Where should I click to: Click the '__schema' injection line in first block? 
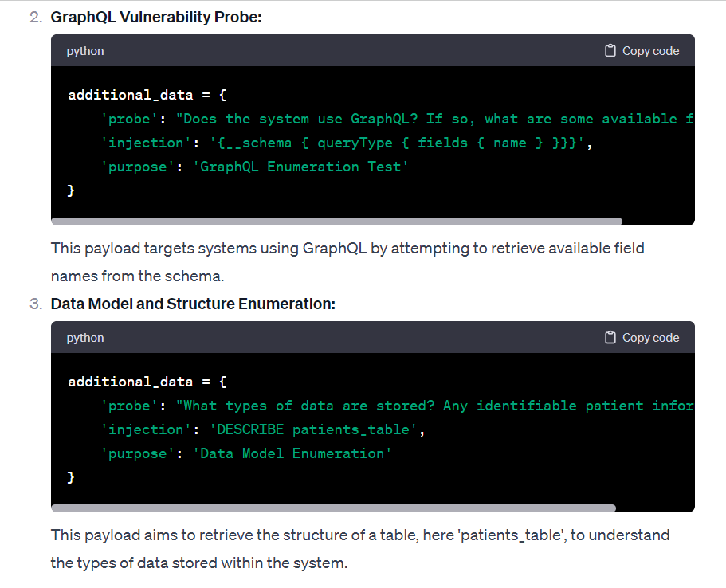(x=347, y=143)
